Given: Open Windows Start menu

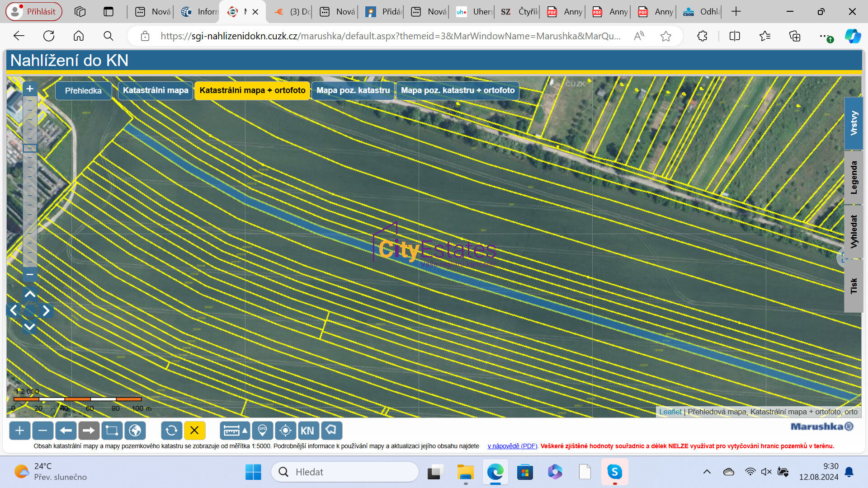Looking at the screenshot, I should tap(253, 472).
